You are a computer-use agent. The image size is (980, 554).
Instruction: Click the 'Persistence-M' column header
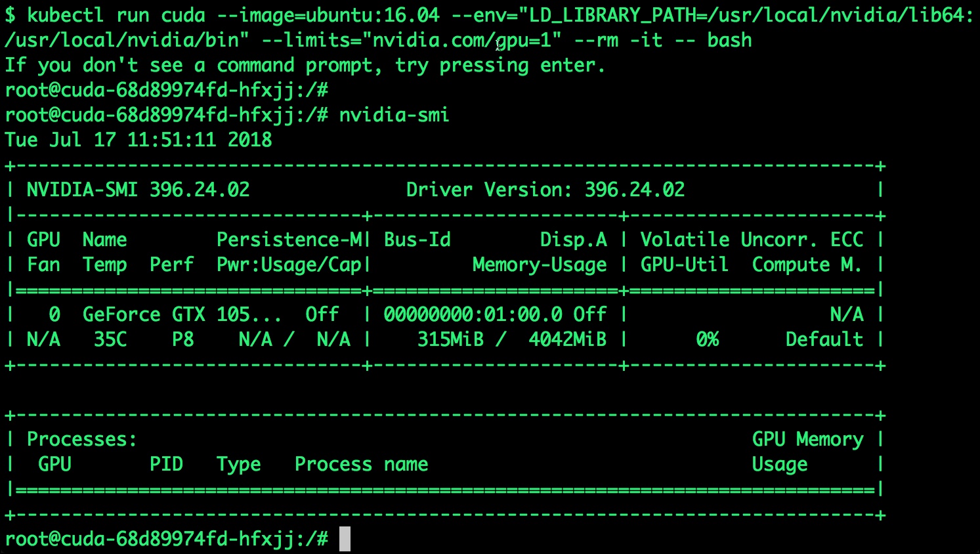(x=289, y=240)
